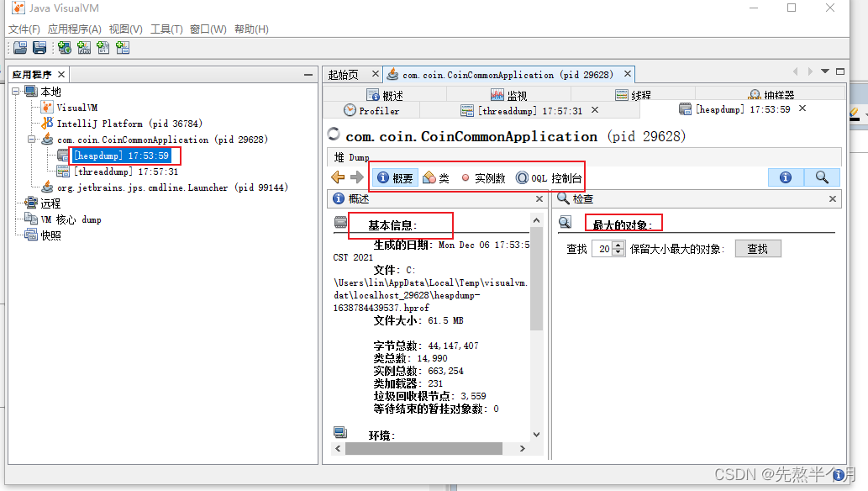Open the 概述 overview tab

pos(386,95)
